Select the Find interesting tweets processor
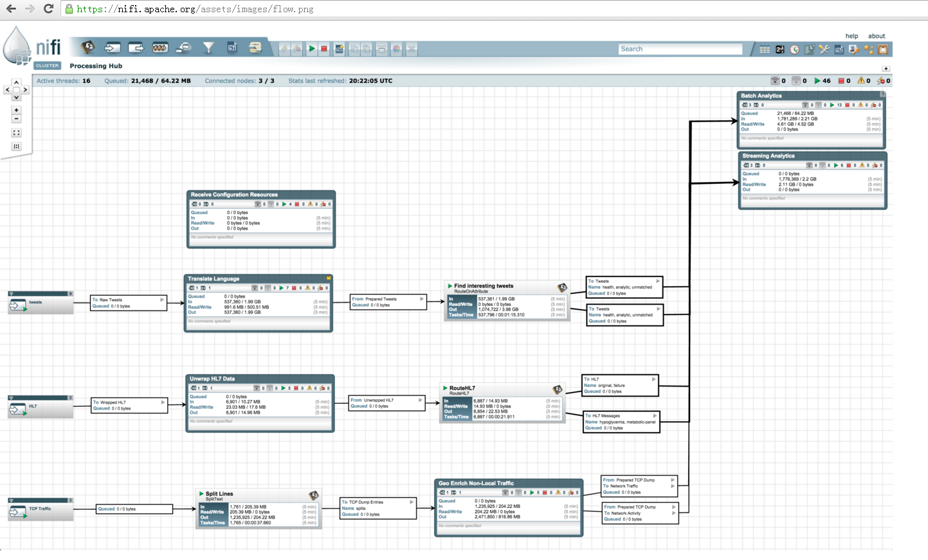 click(x=507, y=300)
